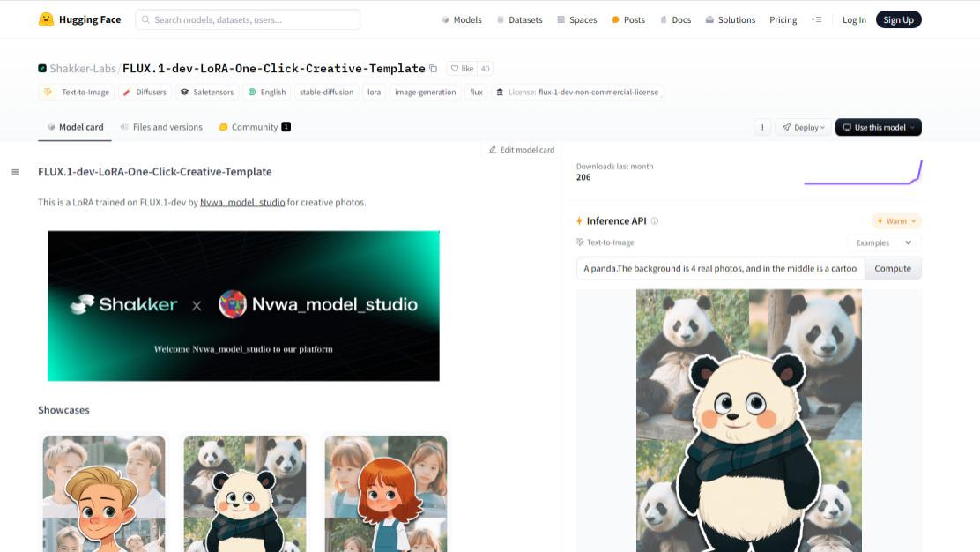Switch to the Model card tab
The width and height of the screenshot is (980, 552).
point(75,127)
